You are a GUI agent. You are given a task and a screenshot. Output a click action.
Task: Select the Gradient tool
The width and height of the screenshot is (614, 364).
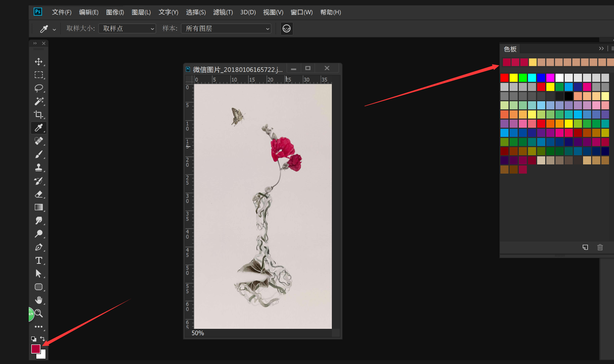(39, 207)
